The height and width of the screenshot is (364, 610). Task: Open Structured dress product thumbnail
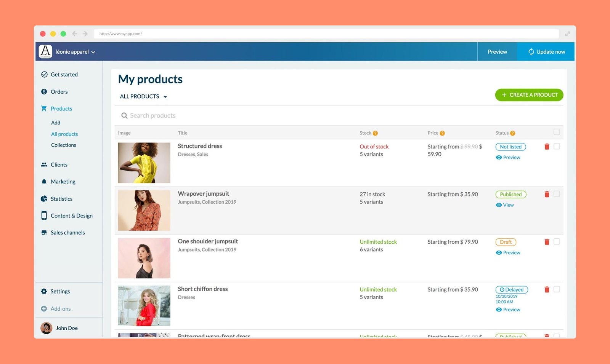(144, 163)
